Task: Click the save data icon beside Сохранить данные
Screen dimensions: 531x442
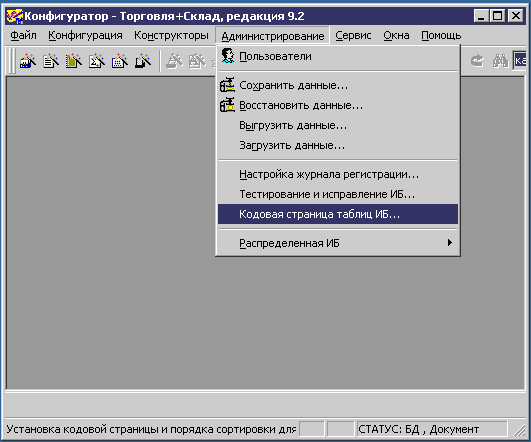Action: (227, 85)
